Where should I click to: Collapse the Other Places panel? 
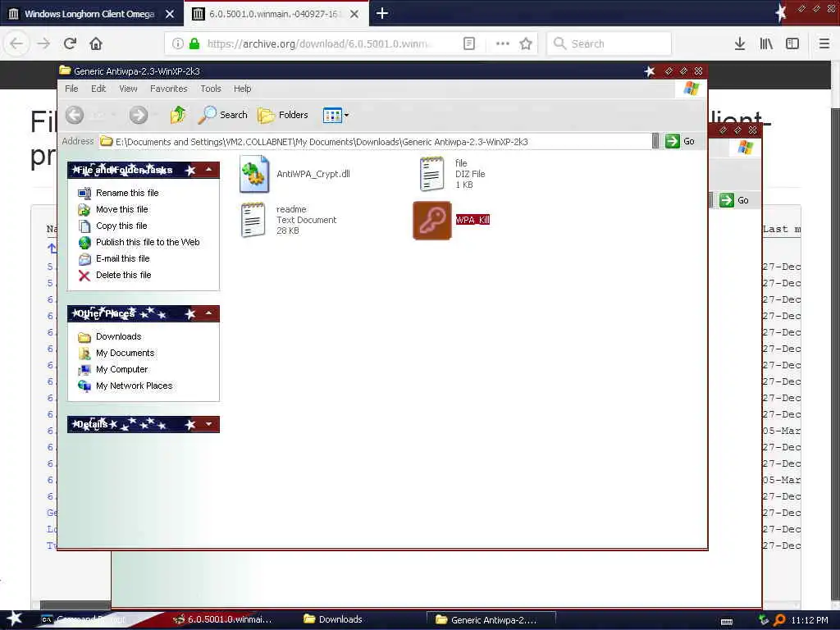click(x=209, y=313)
